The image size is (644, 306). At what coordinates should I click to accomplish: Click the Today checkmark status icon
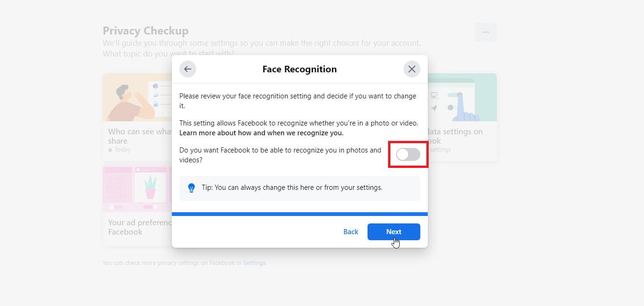[110, 150]
